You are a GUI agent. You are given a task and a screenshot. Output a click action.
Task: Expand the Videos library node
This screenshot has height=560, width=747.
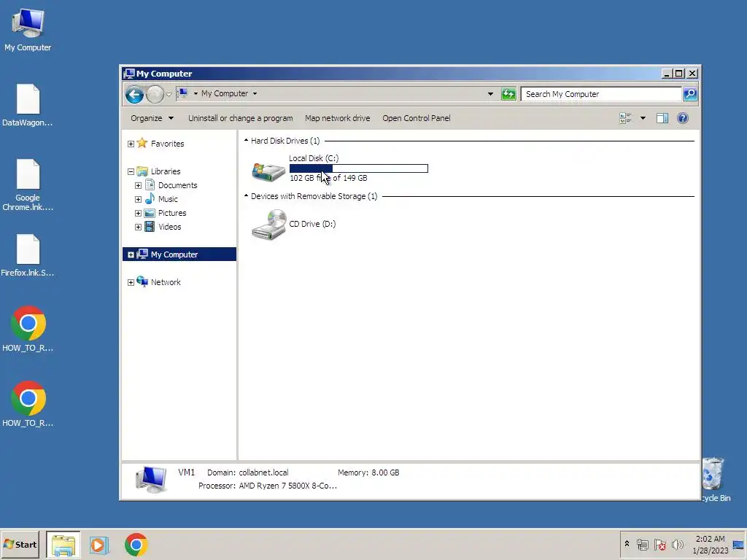pos(138,227)
